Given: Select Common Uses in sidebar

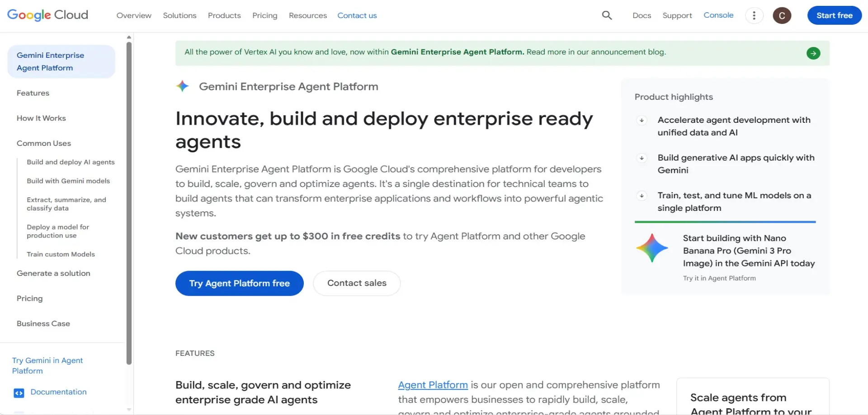Looking at the screenshot, I should 44,144.
